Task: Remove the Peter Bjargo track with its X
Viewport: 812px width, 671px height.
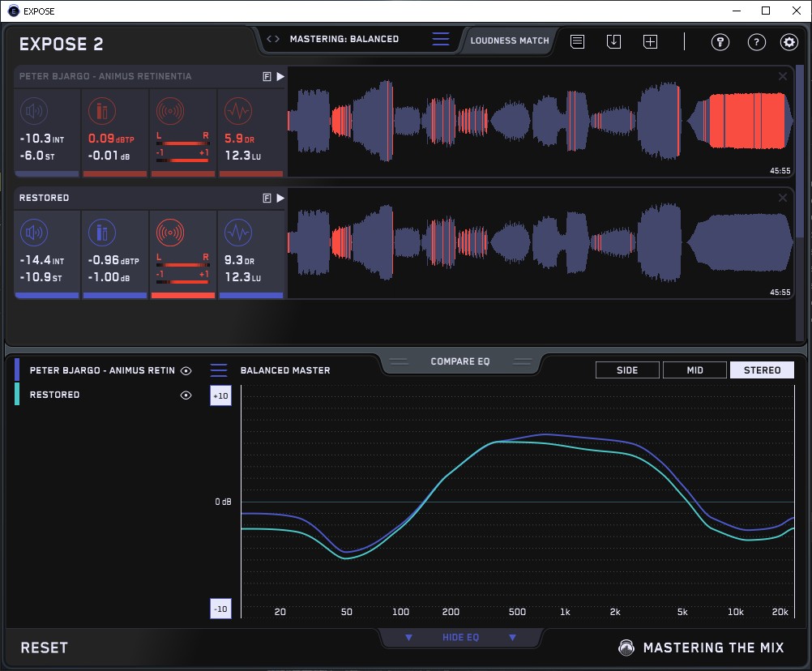Action: 783,76
